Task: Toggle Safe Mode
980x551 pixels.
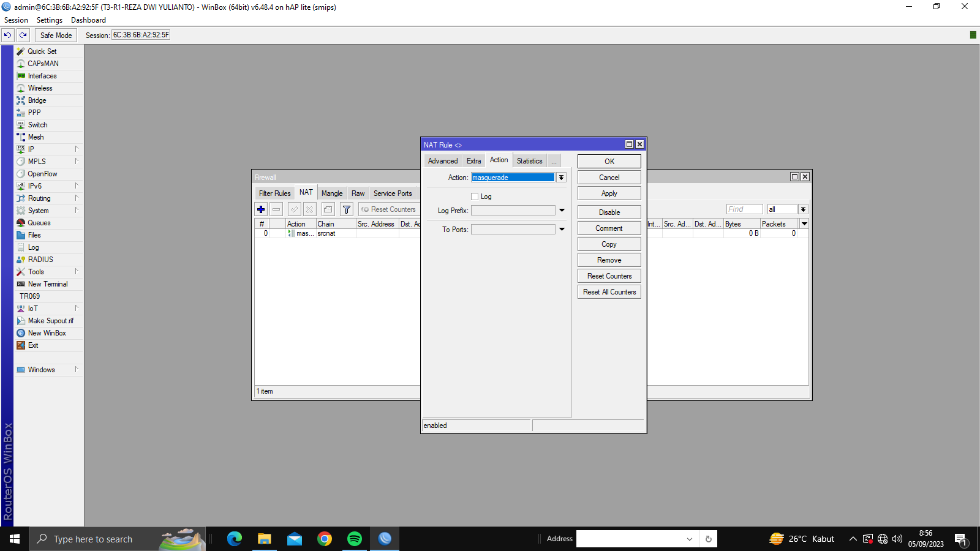Action: pyautogui.click(x=56, y=36)
